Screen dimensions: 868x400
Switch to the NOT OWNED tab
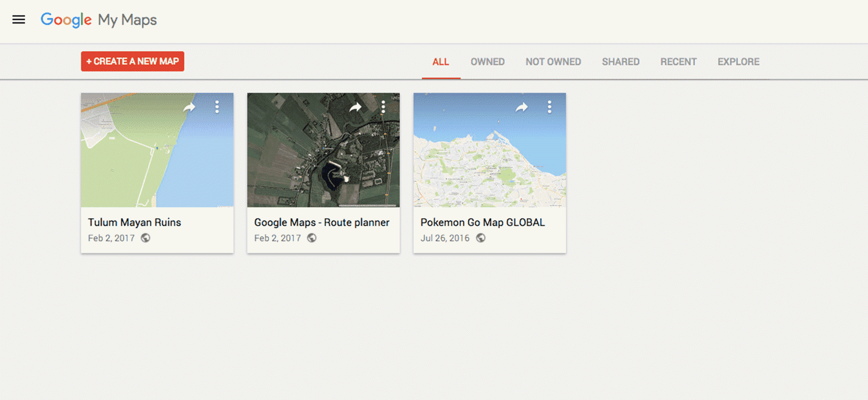[553, 62]
